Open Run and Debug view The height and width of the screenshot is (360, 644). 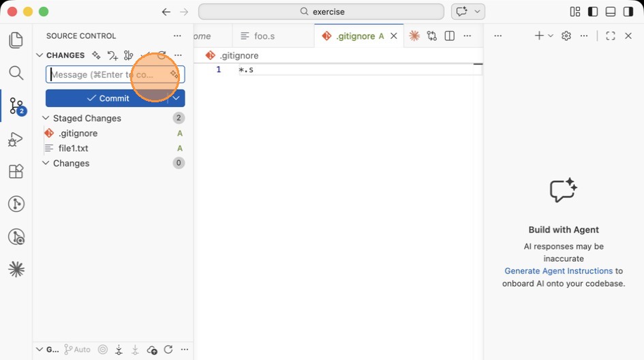16,139
